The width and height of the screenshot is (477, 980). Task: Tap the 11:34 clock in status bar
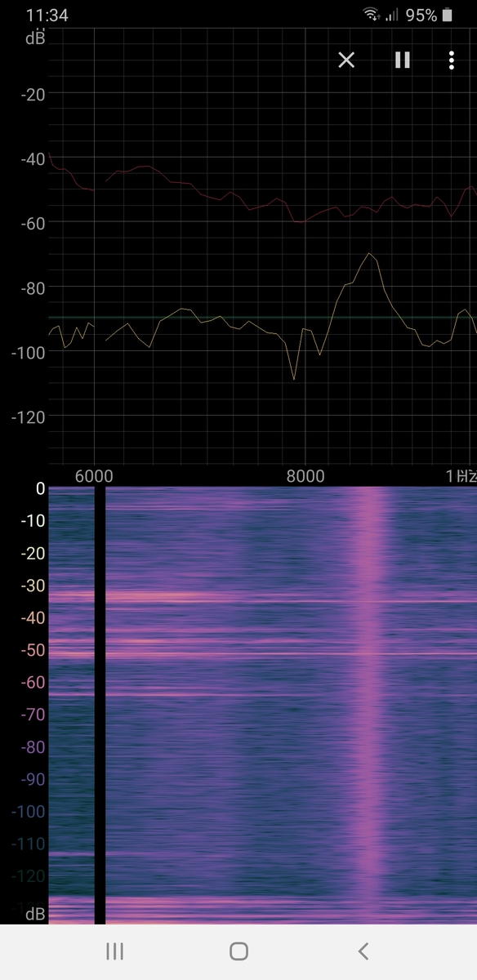point(47,15)
